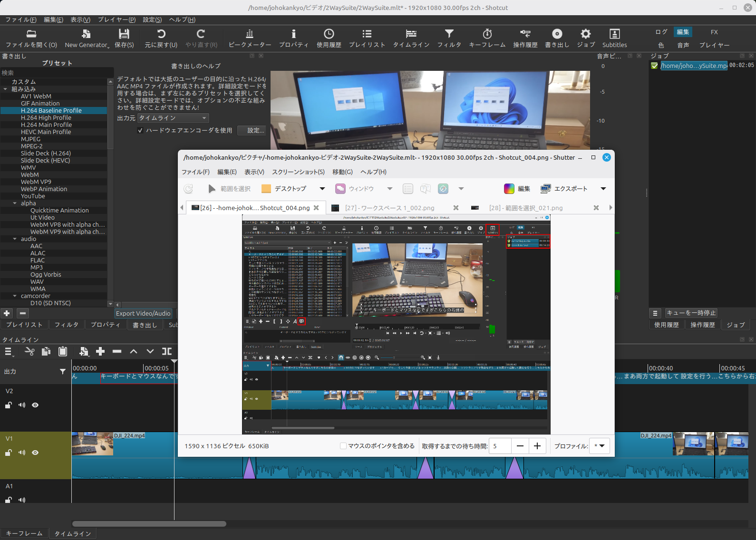Viewport: 756px width, 540px height.
Task: Uncheck the hardware encoder checkbox
Action: click(x=140, y=130)
